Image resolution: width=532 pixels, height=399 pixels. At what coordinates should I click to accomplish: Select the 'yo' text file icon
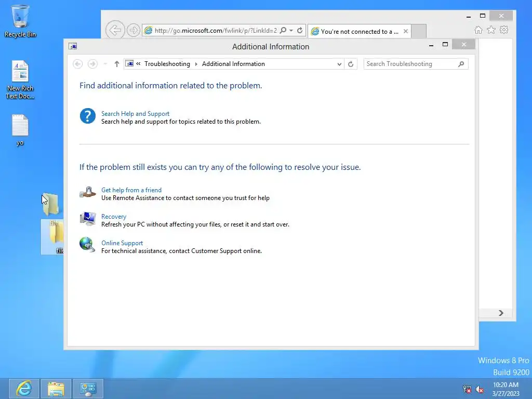[x=20, y=130]
